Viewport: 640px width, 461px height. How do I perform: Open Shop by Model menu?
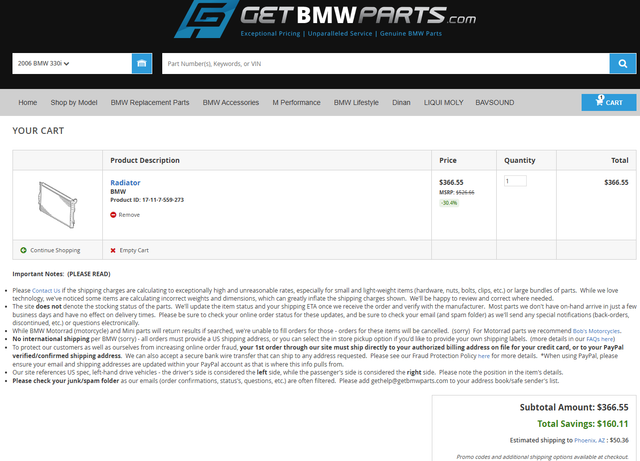click(x=74, y=102)
